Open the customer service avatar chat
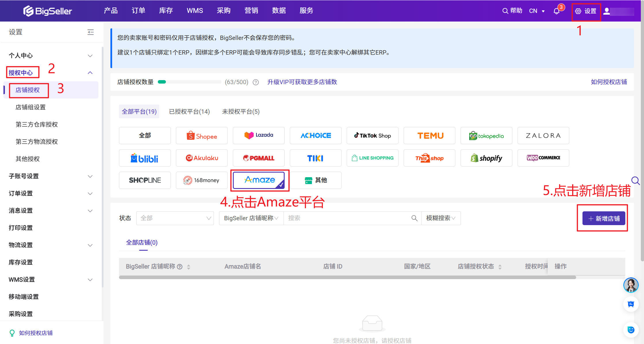The width and height of the screenshot is (644, 344). [x=631, y=285]
